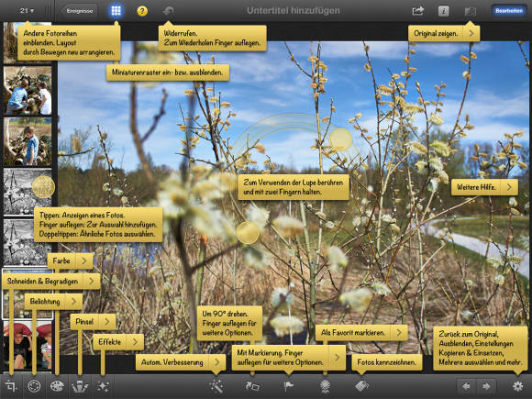532x399 pixels.
Task: Show next photo with right arrow button
Action: pos(486,386)
